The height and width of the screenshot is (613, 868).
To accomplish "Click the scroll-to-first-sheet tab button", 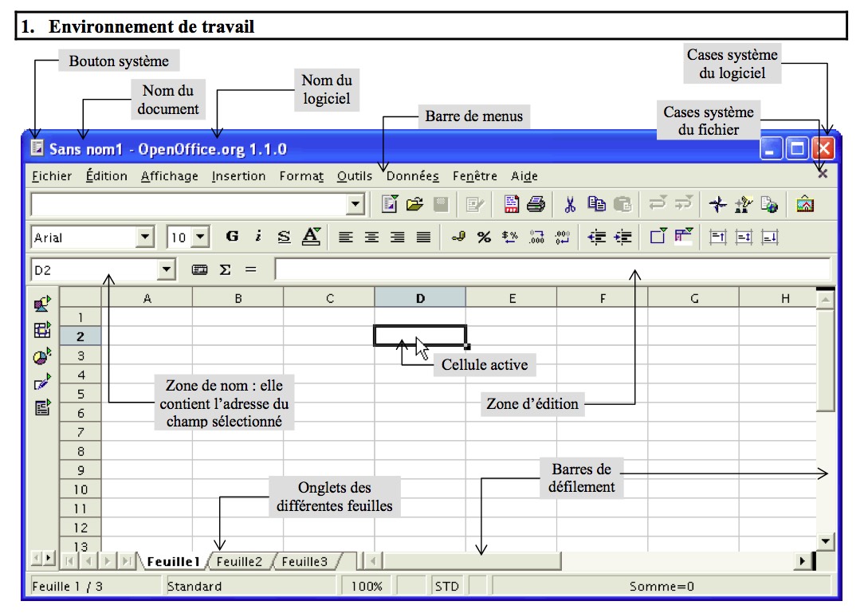I will (x=69, y=561).
